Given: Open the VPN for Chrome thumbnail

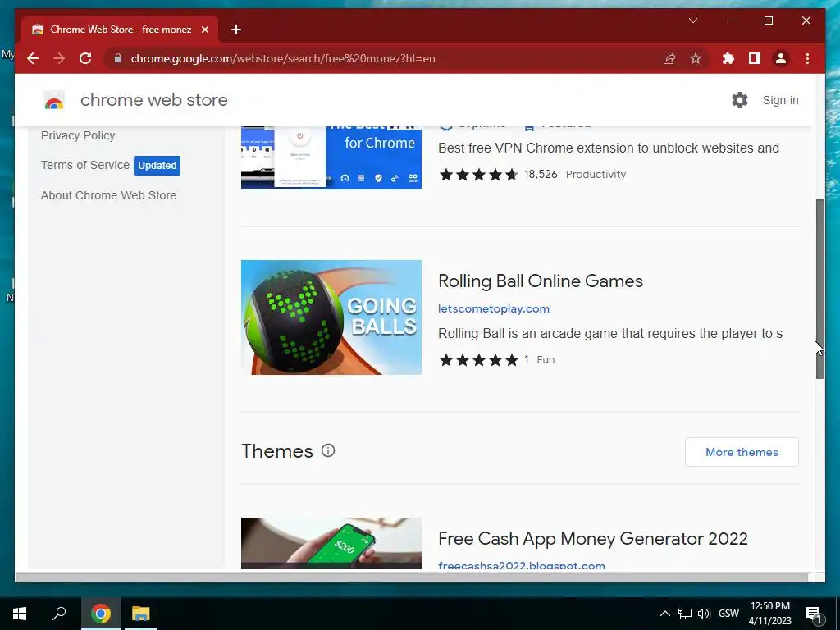Looking at the screenshot, I should [x=331, y=157].
